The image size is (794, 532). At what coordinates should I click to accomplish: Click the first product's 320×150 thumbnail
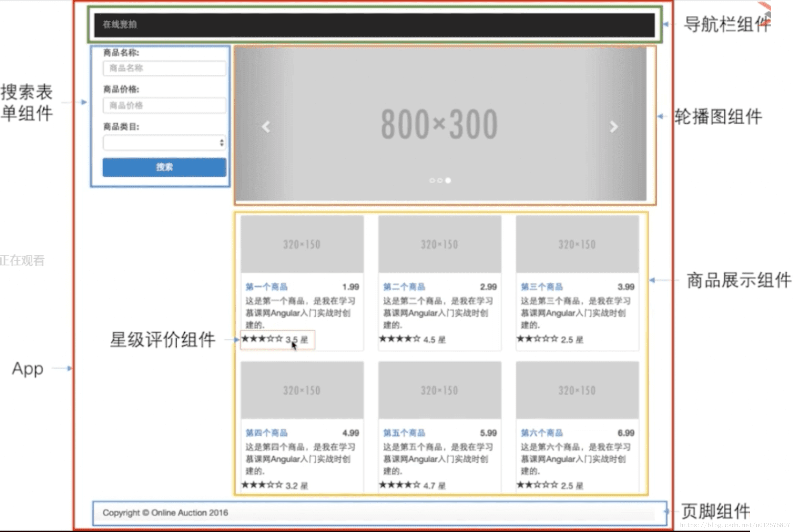coord(302,244)
